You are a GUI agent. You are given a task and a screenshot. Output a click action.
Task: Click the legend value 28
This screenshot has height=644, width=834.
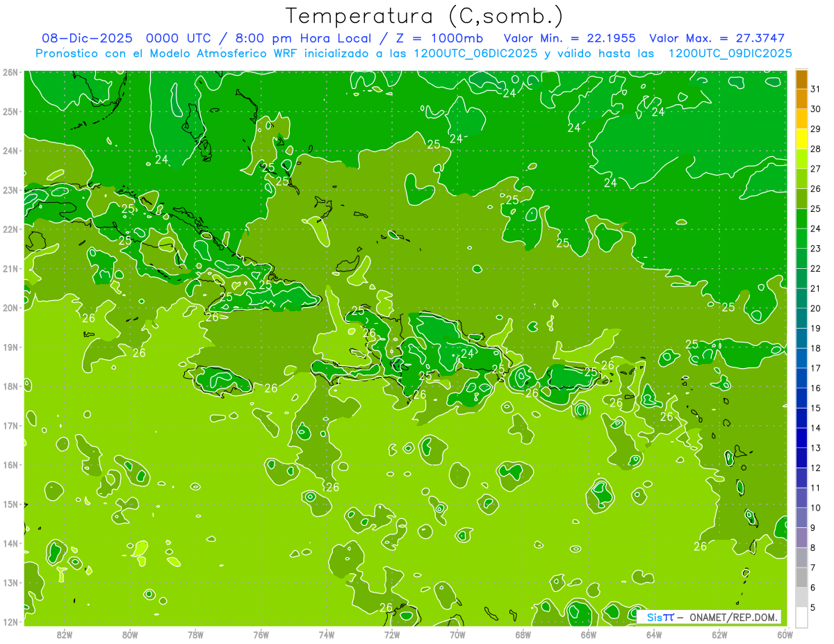click(x=815, y=149)
